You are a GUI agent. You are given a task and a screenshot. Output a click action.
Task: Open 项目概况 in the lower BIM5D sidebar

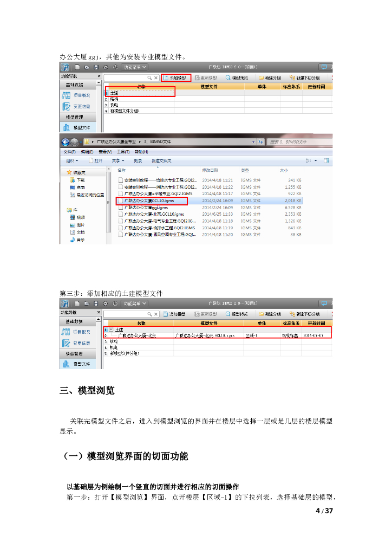(x=77, y=332)
